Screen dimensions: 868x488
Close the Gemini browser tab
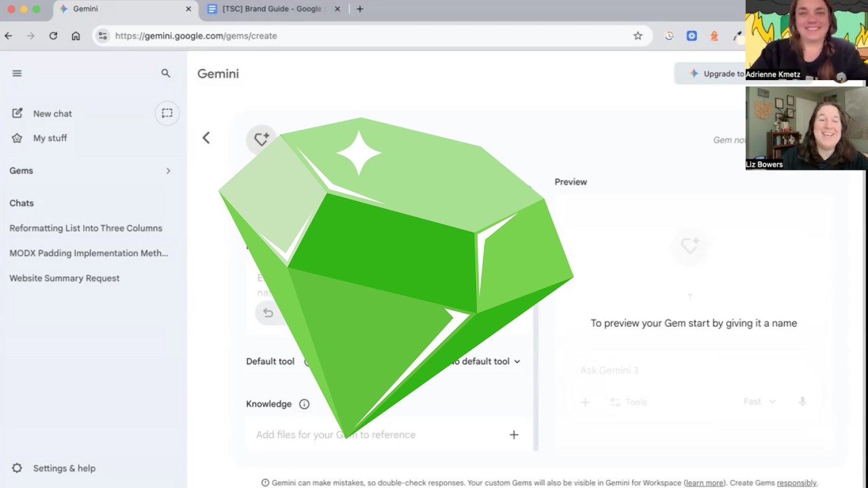point(189,9)
